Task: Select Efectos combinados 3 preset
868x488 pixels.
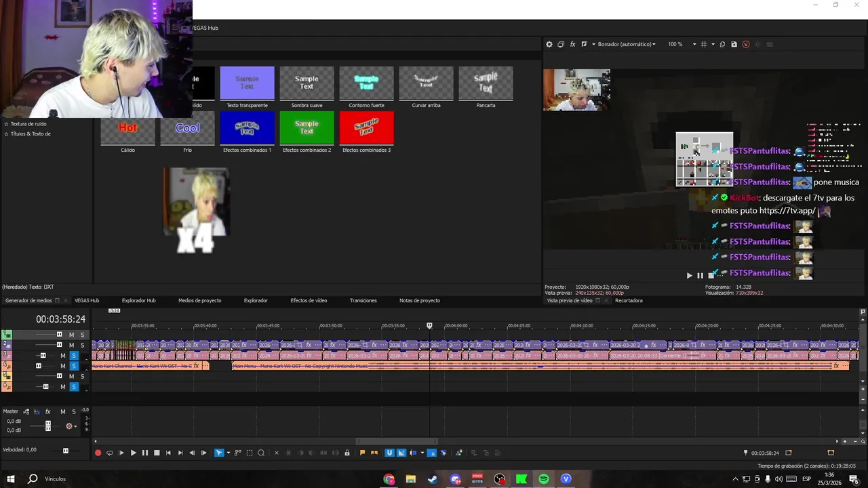Action: [x=366, y=128]
